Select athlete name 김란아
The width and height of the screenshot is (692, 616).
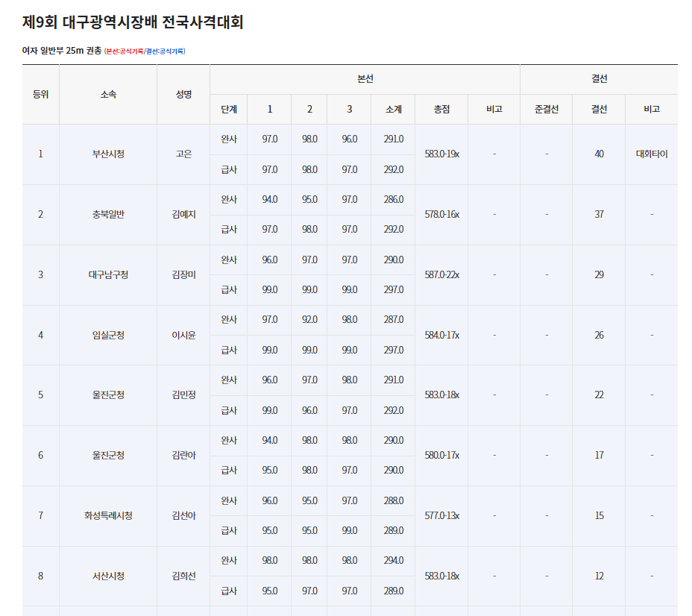click(x=183, y=456)
